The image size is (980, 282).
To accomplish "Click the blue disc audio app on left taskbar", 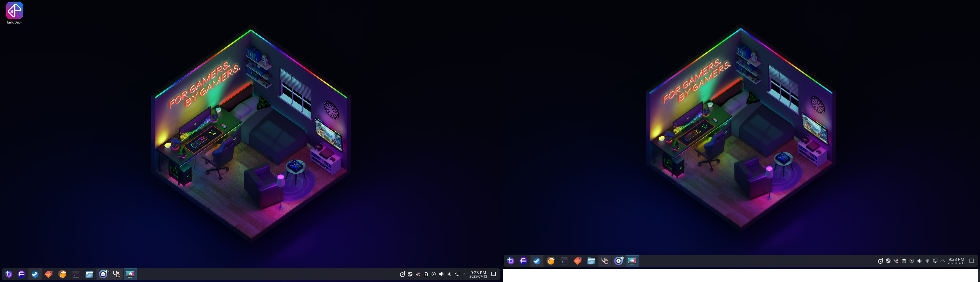I will click(103, 274).
